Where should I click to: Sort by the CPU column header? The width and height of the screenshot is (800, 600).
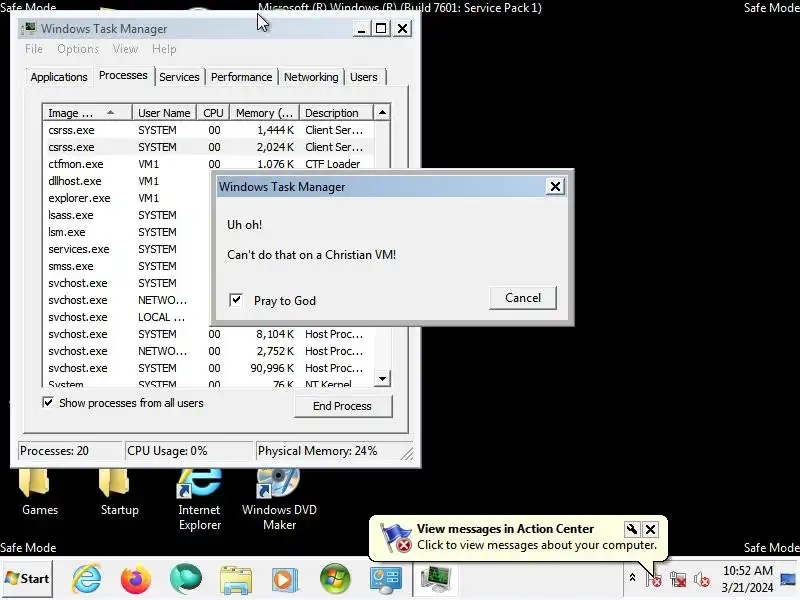[x=213, y=113]
